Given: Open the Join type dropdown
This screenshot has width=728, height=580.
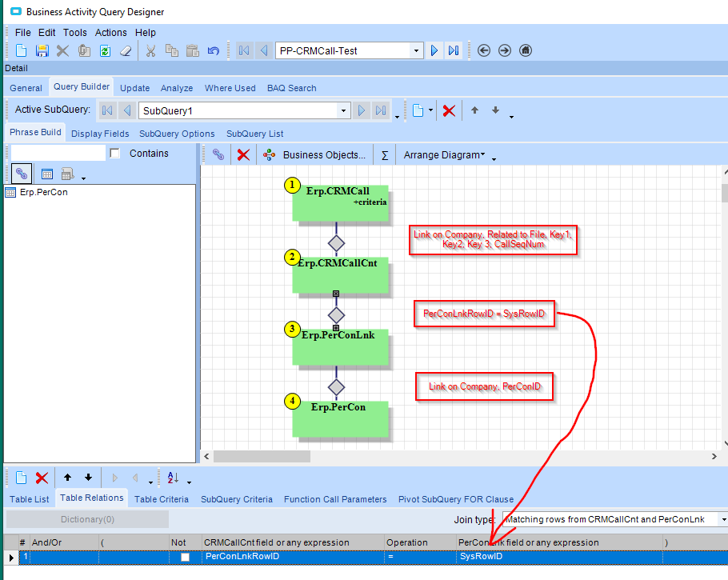Looking at the screenshot, I should (724, 519).
